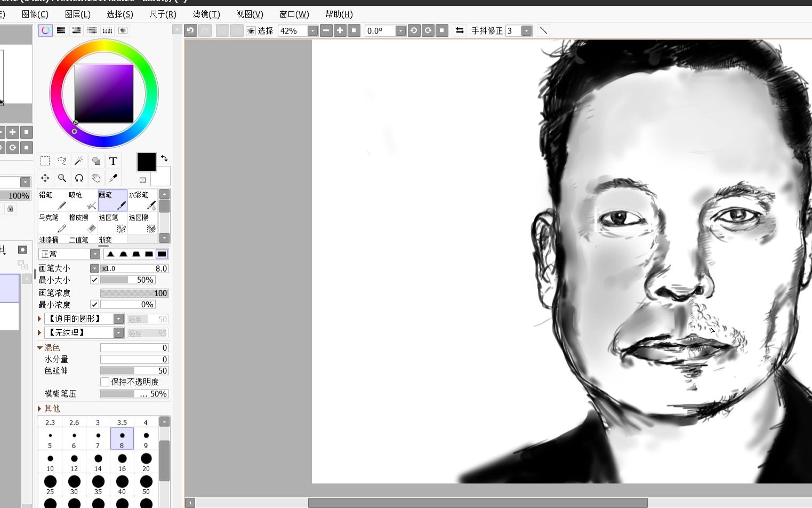Open the 【无纹理】 texture dropdown

(119, 333)
